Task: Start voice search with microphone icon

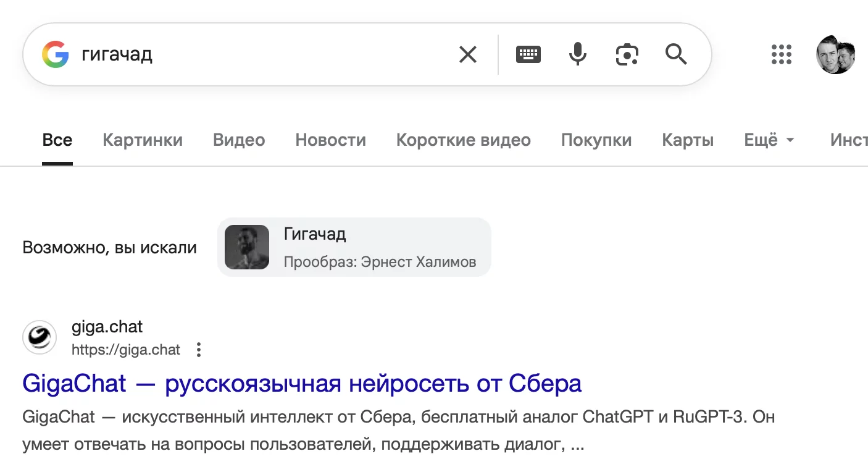Action: pos(577,55)
